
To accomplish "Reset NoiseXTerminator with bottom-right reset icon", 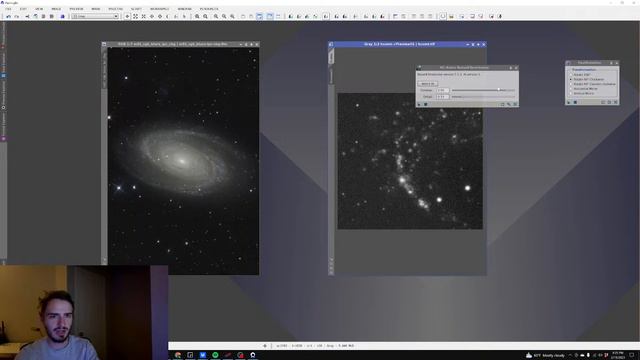I will (x=516, y=104).
